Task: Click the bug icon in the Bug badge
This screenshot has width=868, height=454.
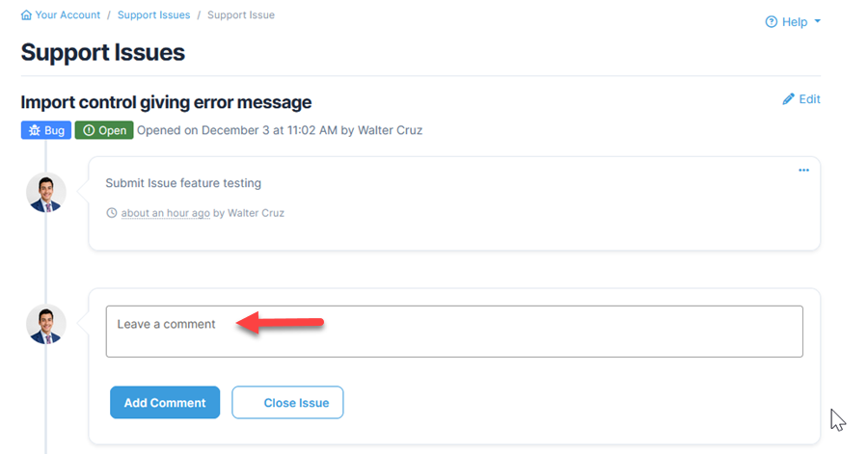Action: tap(34, 130)
